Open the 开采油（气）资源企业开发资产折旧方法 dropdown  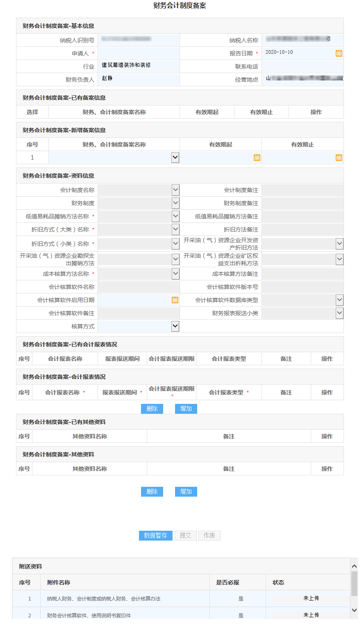tap(339, 243)
